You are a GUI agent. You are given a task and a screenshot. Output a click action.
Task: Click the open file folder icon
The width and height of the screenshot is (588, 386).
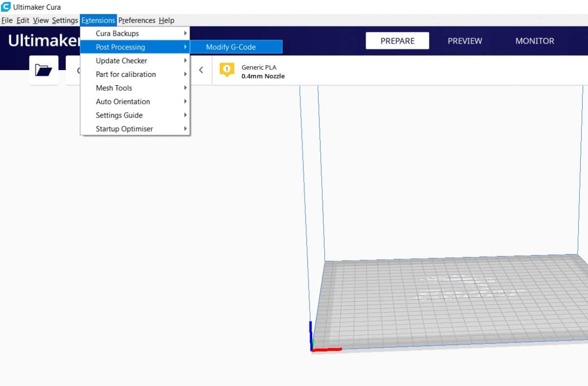(44, 70)
